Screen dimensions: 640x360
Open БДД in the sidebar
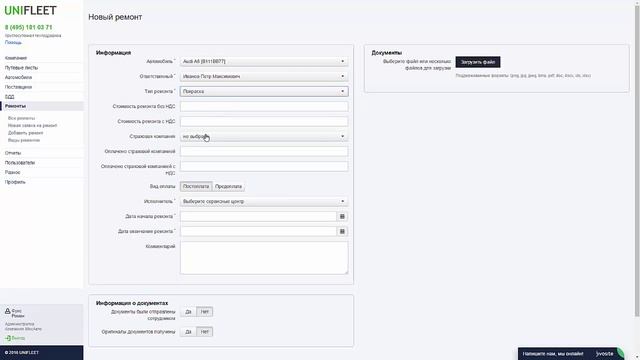coord(9,97)
